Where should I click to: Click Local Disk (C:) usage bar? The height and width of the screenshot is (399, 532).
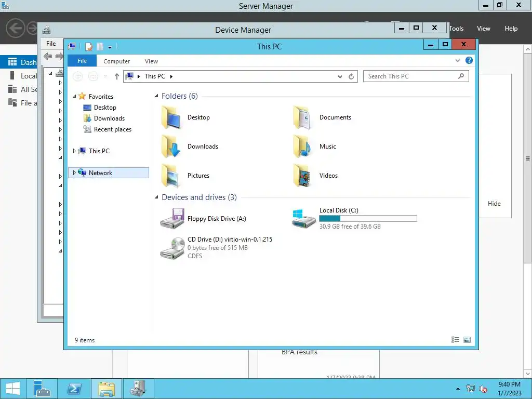368,219
